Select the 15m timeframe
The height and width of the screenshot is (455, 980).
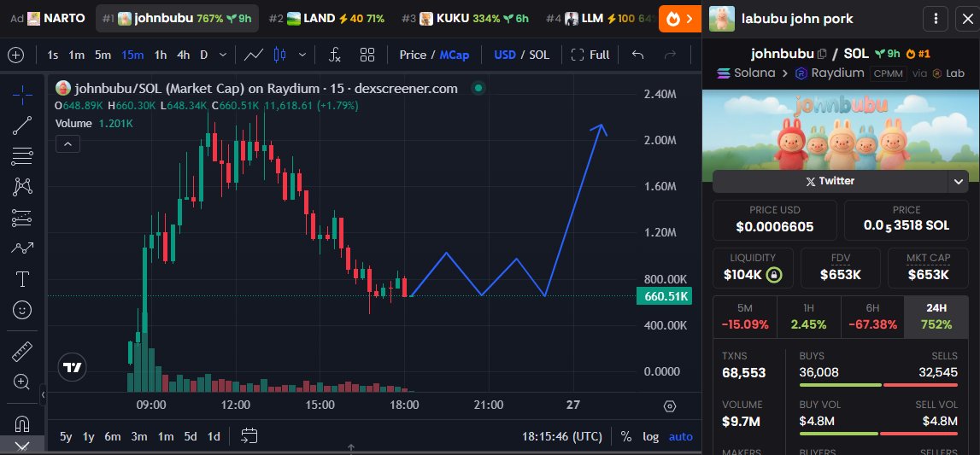[x=132, y=55]
